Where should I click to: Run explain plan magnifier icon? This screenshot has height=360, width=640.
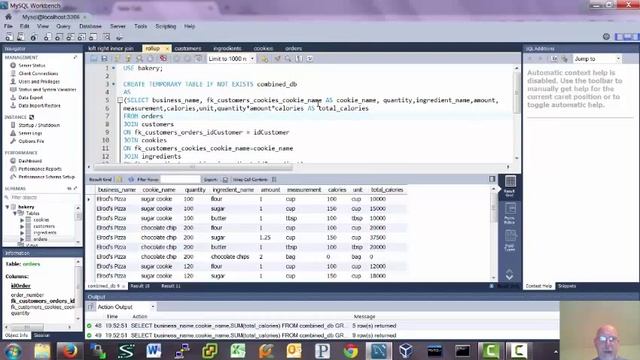click(139, 59)
